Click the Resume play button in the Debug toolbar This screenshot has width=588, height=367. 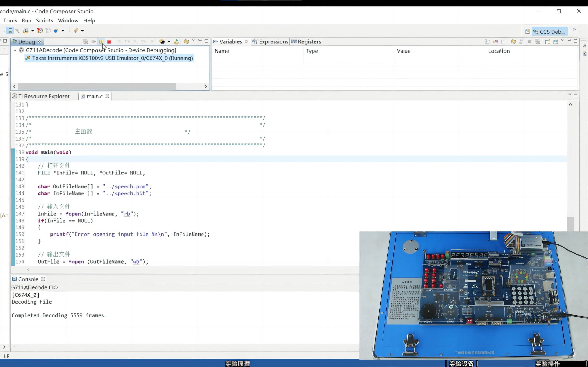click(x=93, y=42)
